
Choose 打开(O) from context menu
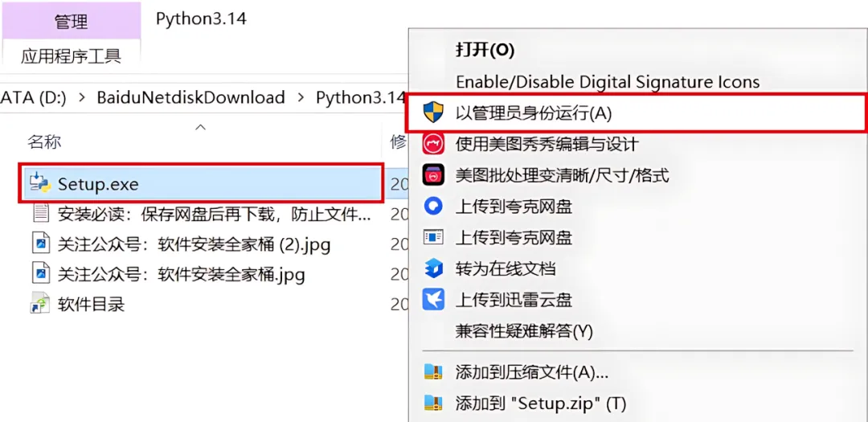(485, 51)
